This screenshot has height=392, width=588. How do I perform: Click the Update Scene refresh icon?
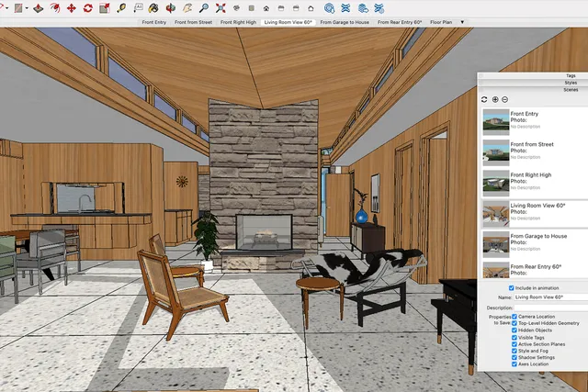coord(484,99)
